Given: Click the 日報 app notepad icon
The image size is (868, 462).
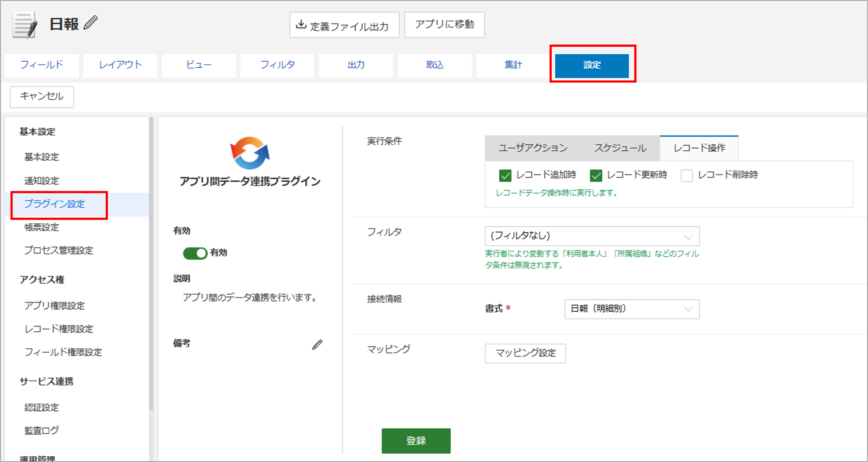Looking at the screenshot, I should 25,25.
